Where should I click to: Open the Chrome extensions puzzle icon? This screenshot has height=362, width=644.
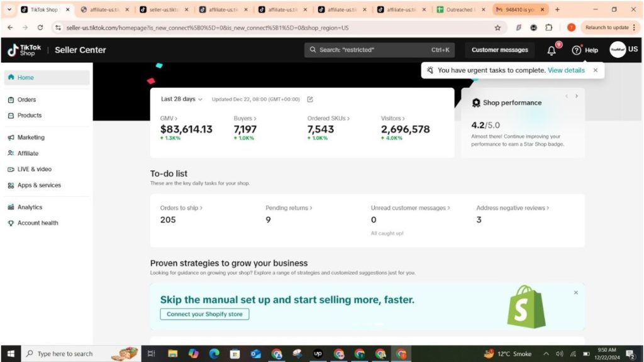(x=548, y=28)
